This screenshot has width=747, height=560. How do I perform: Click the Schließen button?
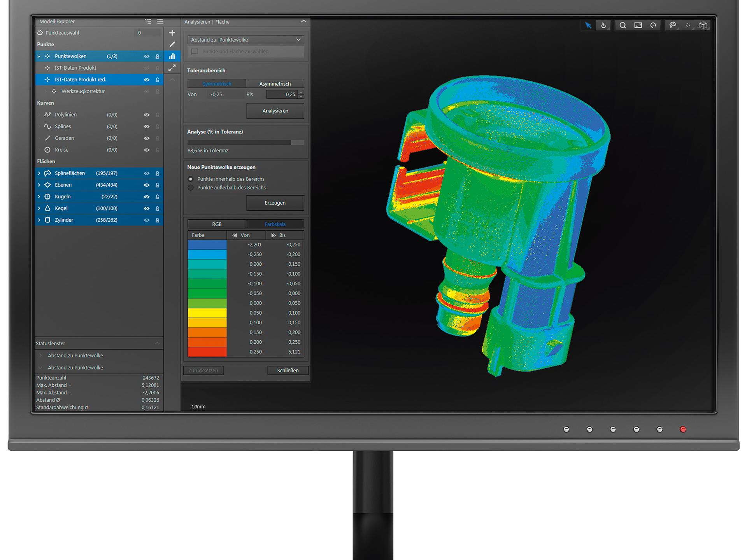[288, 371]
